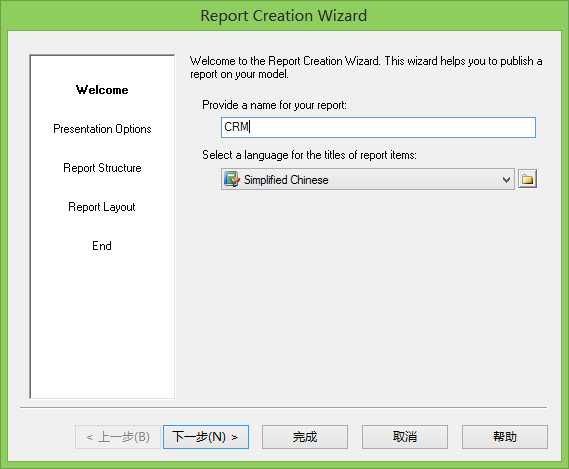Click the 'Select a language' label text

coord(309,155)
